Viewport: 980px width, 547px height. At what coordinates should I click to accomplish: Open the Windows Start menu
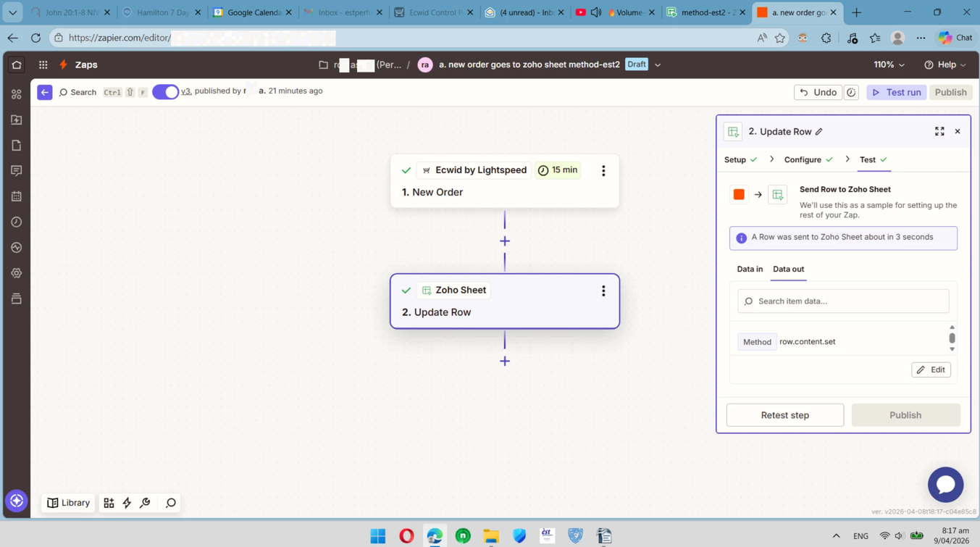point(378,536)
